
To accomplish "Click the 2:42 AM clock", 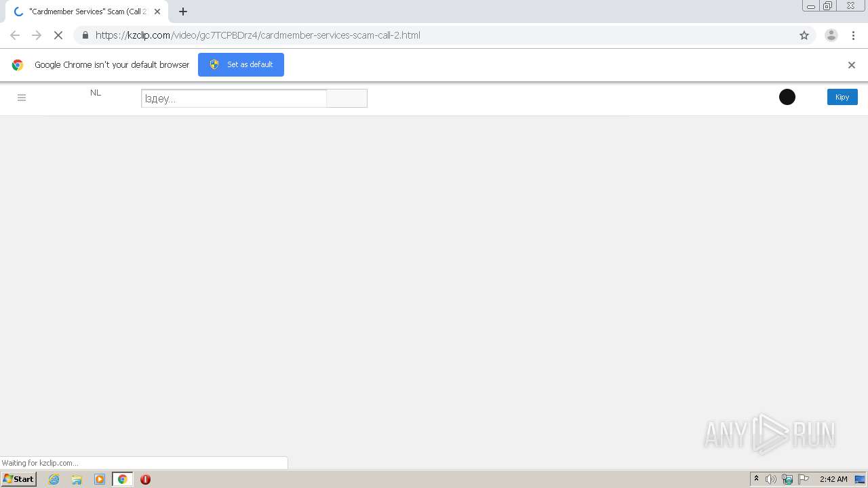I will [833, 479].
